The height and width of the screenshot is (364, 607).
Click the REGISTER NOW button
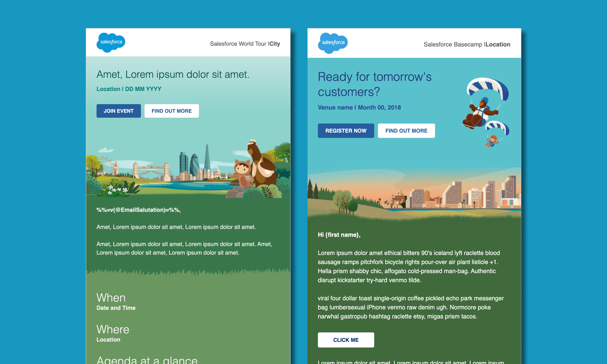click(346, 131)
